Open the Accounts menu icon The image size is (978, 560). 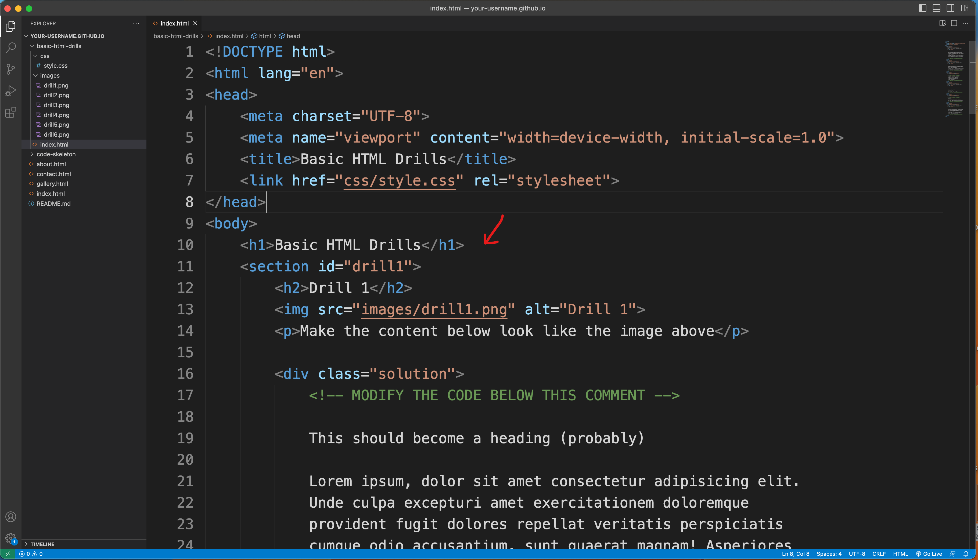(x=11, y=517)
